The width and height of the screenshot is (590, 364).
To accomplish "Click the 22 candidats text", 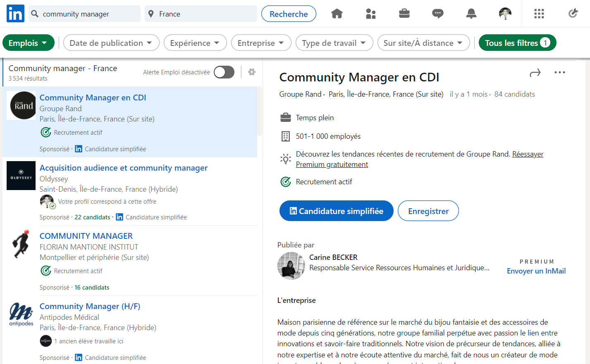I will 92,217.
